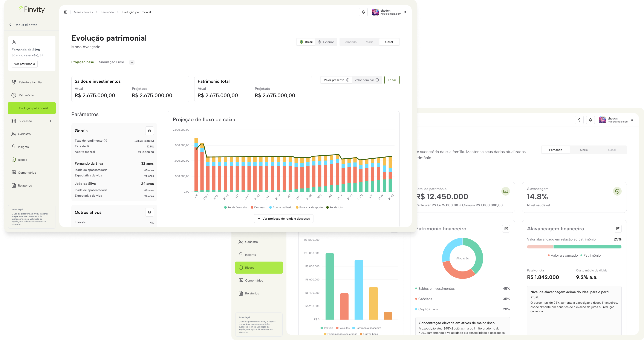The height and width of the screenshot is (340, 644).
Task: Switch to Exterior region toggle
Action: 326,42
